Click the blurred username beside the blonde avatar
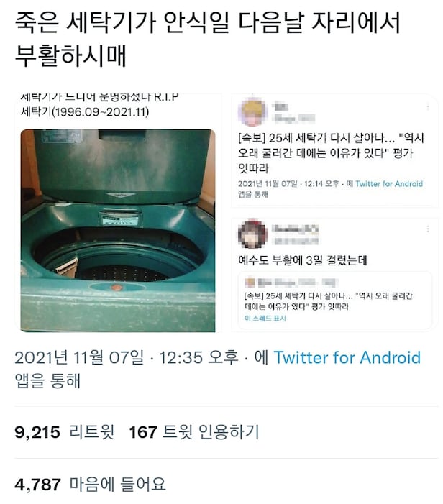Screen dimensions: 443x504 (293, 112)
